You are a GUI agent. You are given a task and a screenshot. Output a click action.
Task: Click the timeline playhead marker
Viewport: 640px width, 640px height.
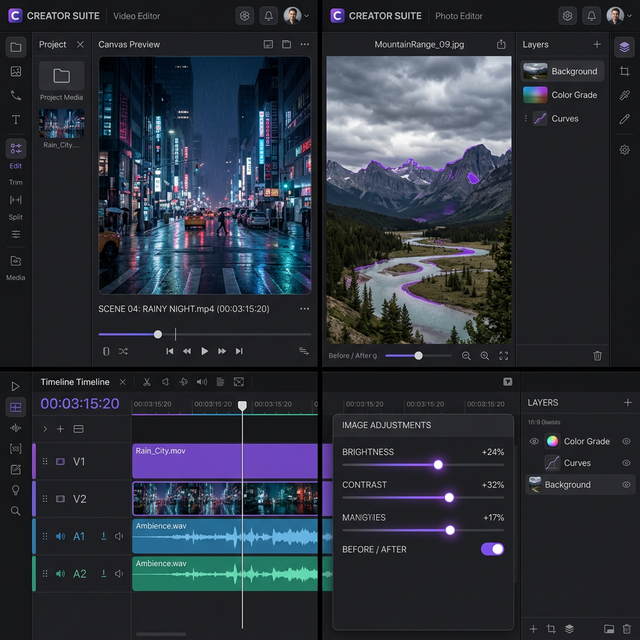pos(242,405)
